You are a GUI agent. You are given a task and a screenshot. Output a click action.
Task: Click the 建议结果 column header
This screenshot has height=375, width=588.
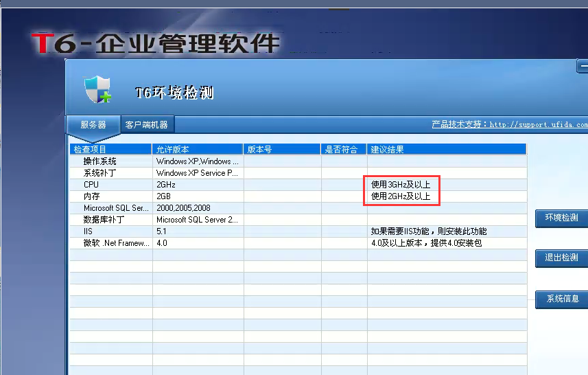pos(447,150)
